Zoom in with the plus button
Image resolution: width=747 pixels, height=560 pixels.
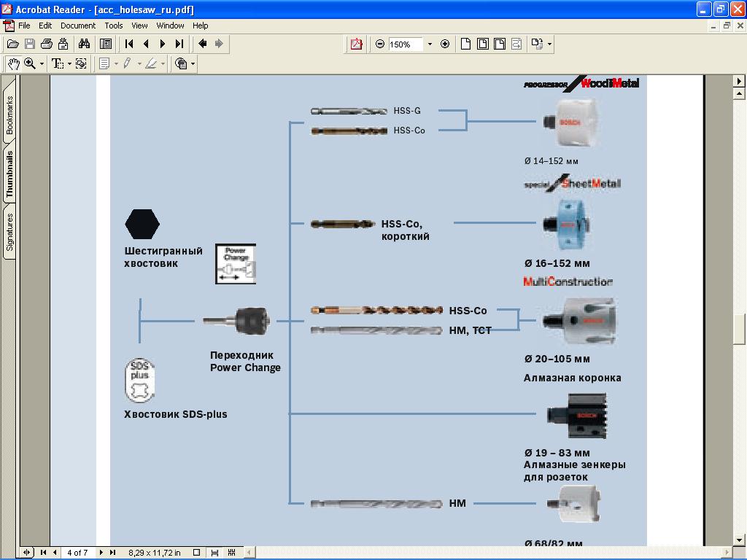pos(445,44)
